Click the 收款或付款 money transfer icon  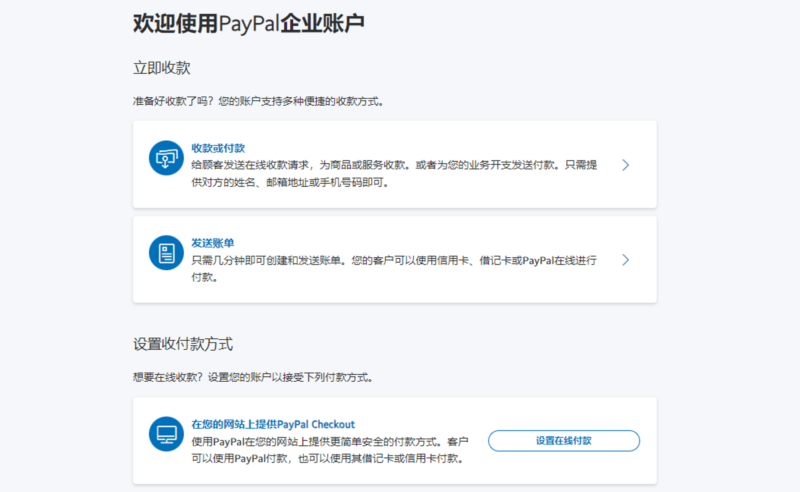166,158
